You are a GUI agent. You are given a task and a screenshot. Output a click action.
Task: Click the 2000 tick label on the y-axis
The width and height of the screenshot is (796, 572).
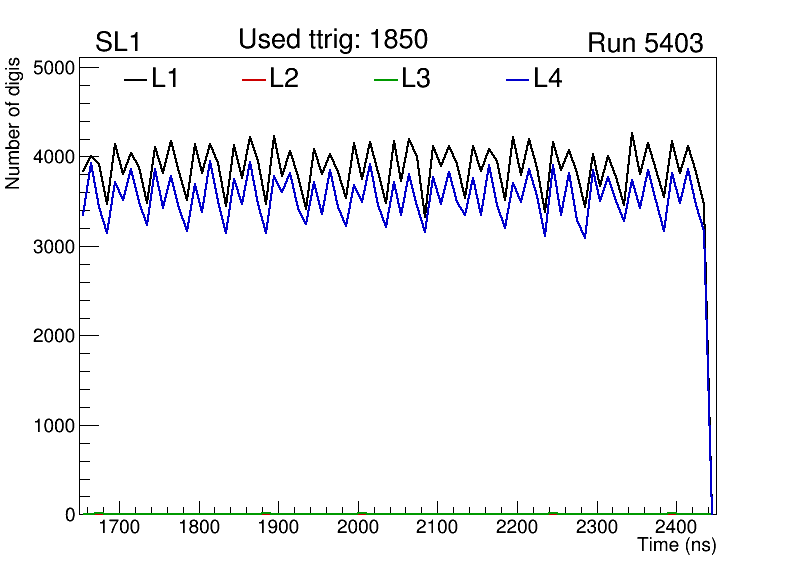56,336
